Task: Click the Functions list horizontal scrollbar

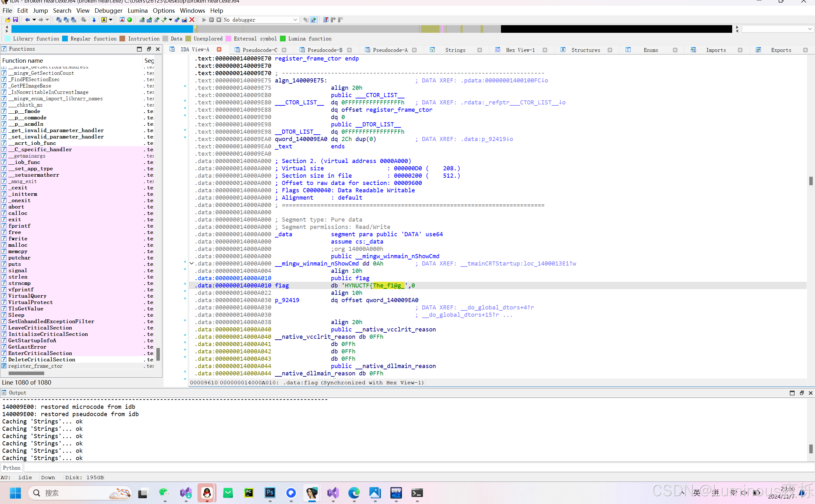Action: pyautogui.click(x=26, y=373)
